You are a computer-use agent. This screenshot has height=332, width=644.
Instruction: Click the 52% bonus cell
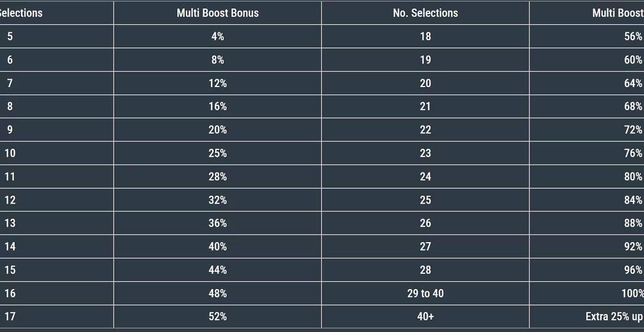(217, 316)
